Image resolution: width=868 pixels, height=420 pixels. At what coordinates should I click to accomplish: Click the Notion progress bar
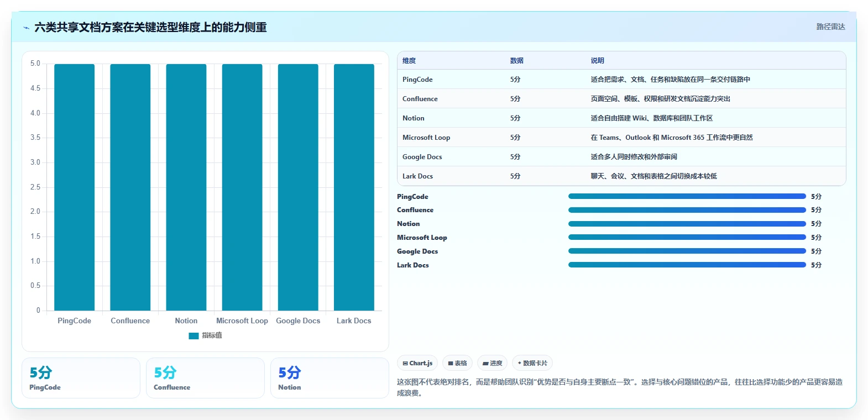pos(687,224)
